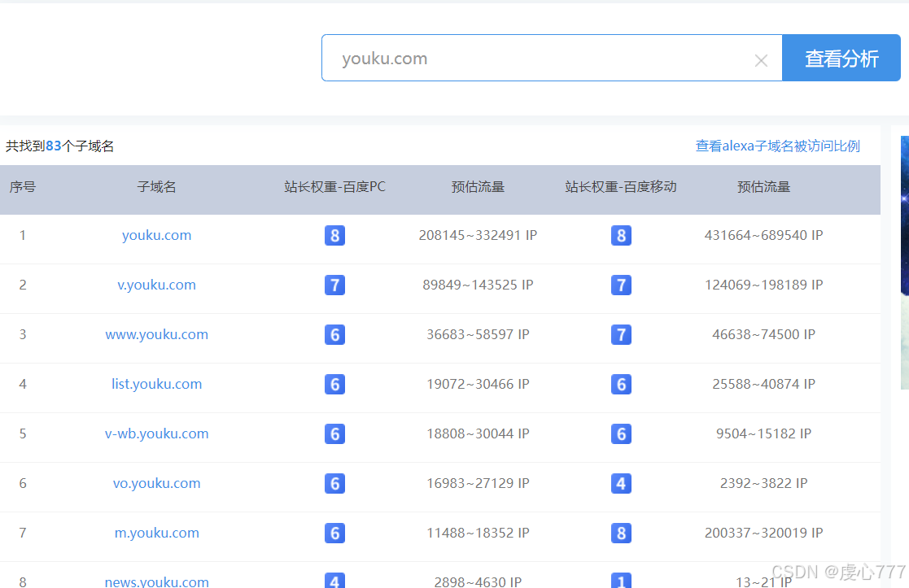
Task: Select traffic value 19072~30466 IP
Action: click(x=478, y=384)
